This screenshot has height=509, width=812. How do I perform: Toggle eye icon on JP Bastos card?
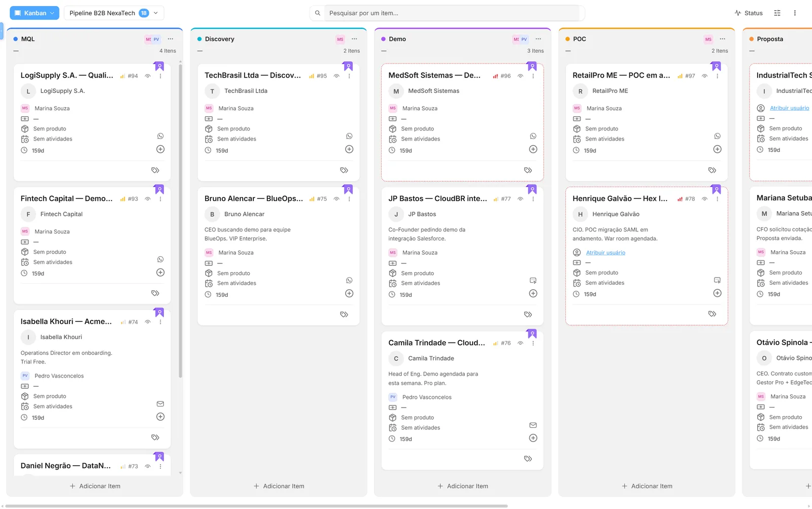coord(520,199)
